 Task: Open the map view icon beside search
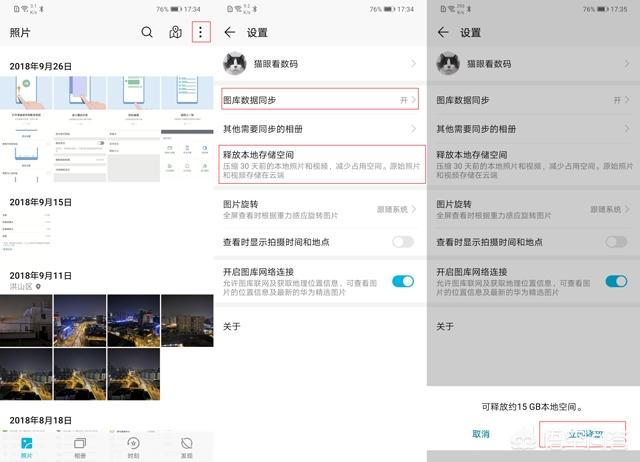pos(175,33)
